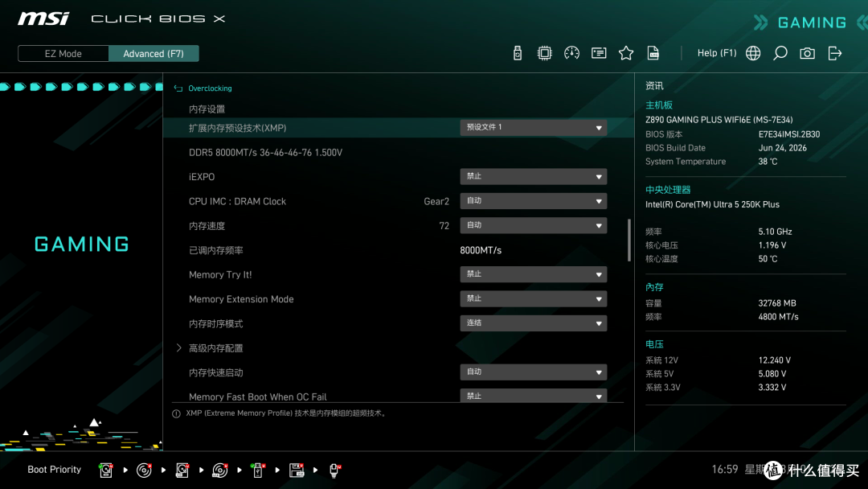
Task: Select the 扩展内存预设技术(XMP) row label
Action: click(x=237, y=128)
